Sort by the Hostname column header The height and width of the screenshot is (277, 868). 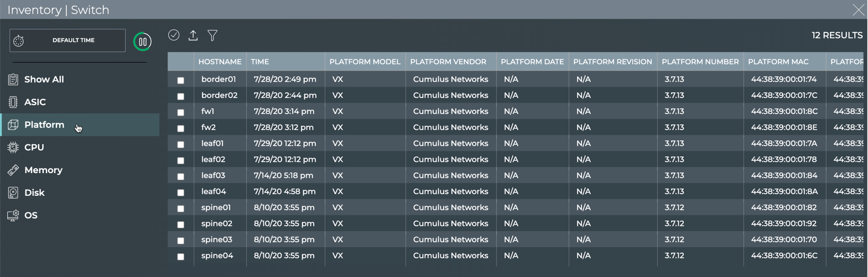click(220, 62)
